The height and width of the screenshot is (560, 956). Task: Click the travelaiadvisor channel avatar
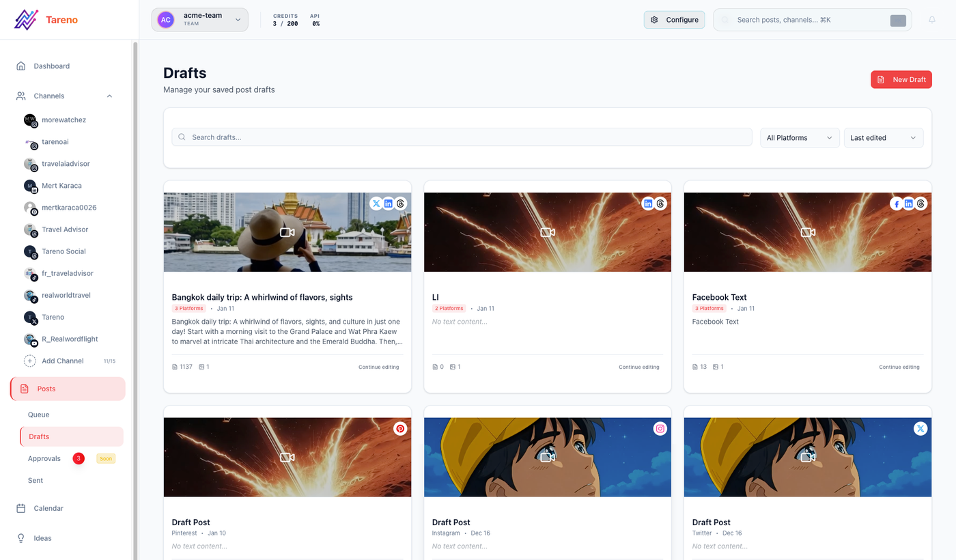tap(30, 164)
